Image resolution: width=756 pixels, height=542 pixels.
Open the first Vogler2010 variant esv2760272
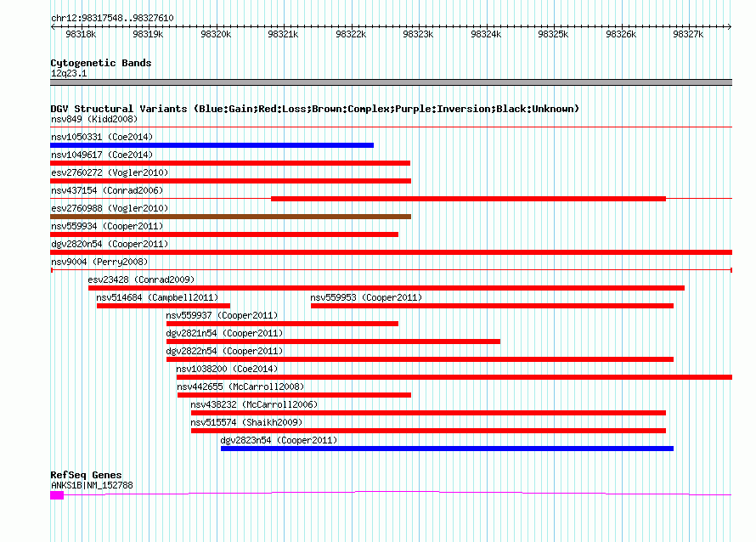click(x=110, y=172)
